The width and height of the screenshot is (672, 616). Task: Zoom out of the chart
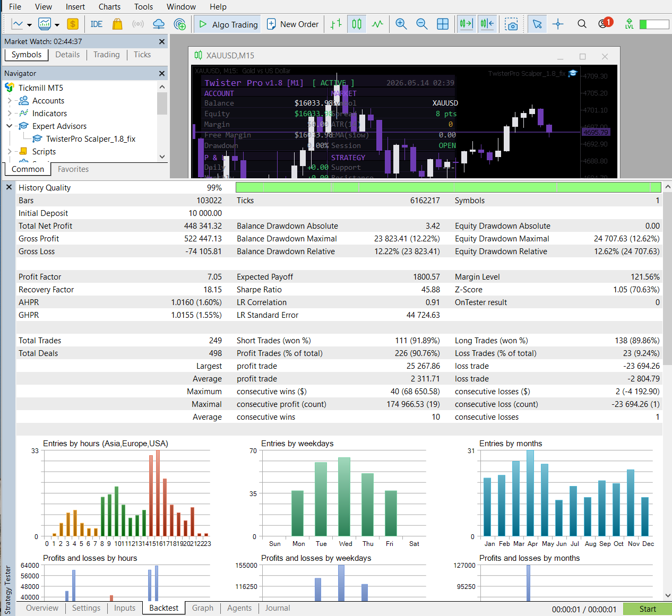pyautogui.click(x=422, y=24)
